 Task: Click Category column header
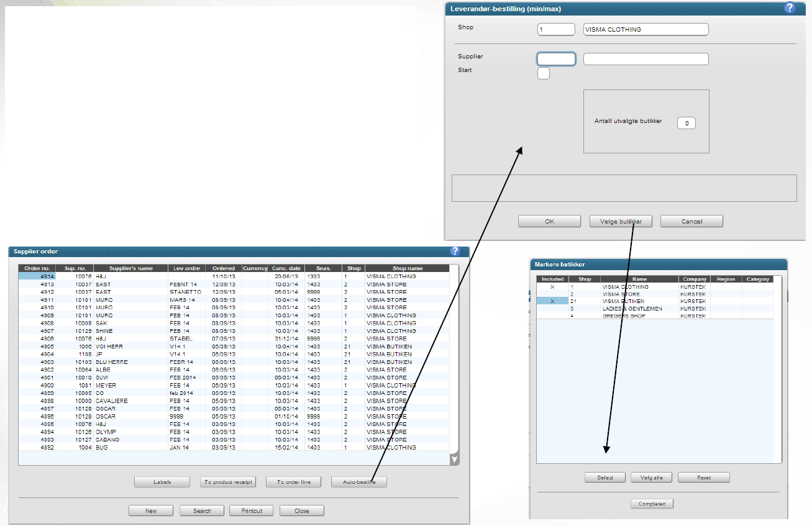click(x=757, y=279)
